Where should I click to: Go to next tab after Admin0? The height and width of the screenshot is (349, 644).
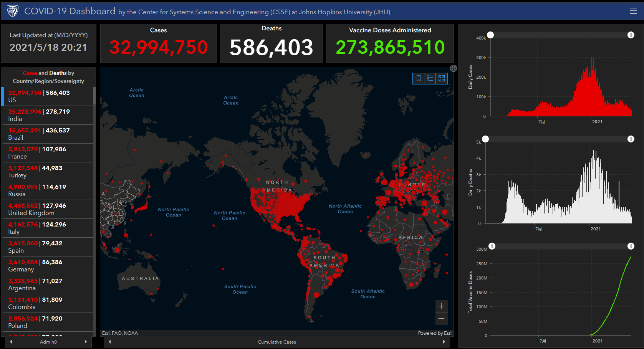[86, 342]
